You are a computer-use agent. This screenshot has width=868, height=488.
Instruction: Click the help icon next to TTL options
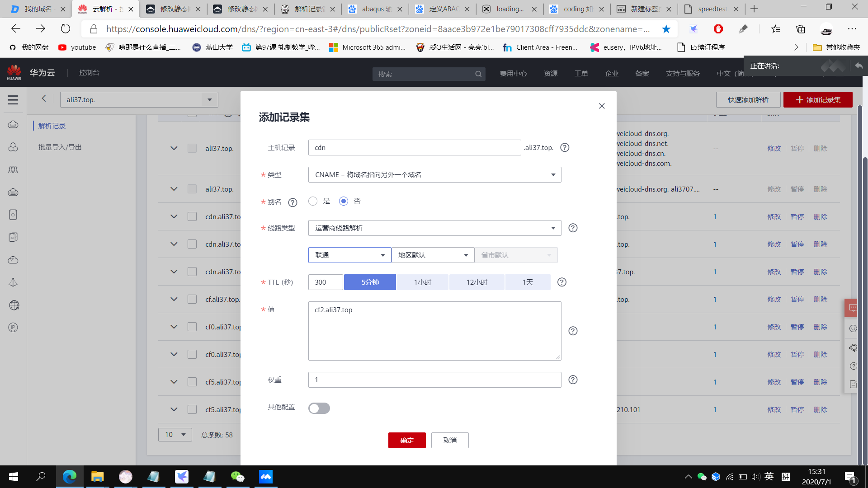point(561,282)
